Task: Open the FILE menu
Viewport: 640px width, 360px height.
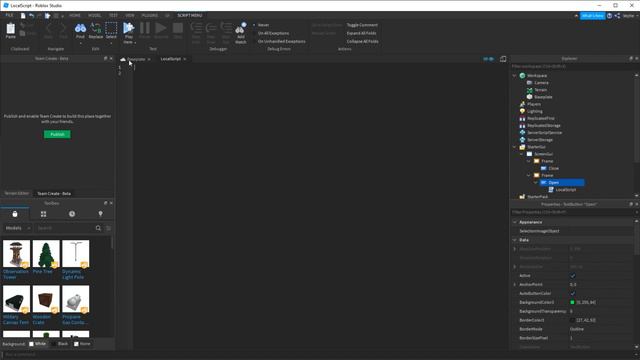Action: point(9,16)
